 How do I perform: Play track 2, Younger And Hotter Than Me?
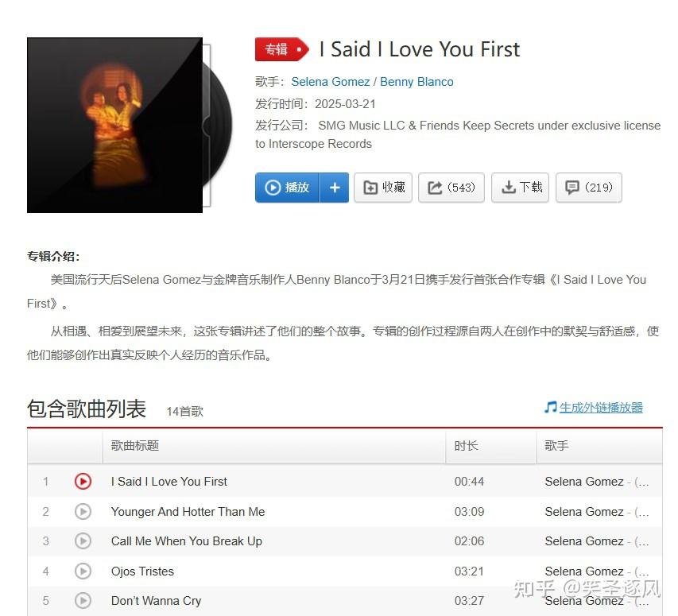[83, 511]
